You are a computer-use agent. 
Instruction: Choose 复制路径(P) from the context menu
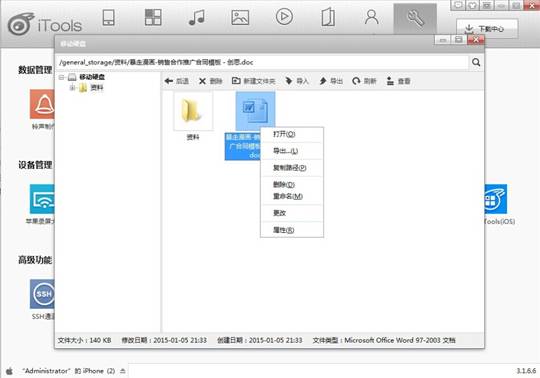tap(292, 168)
